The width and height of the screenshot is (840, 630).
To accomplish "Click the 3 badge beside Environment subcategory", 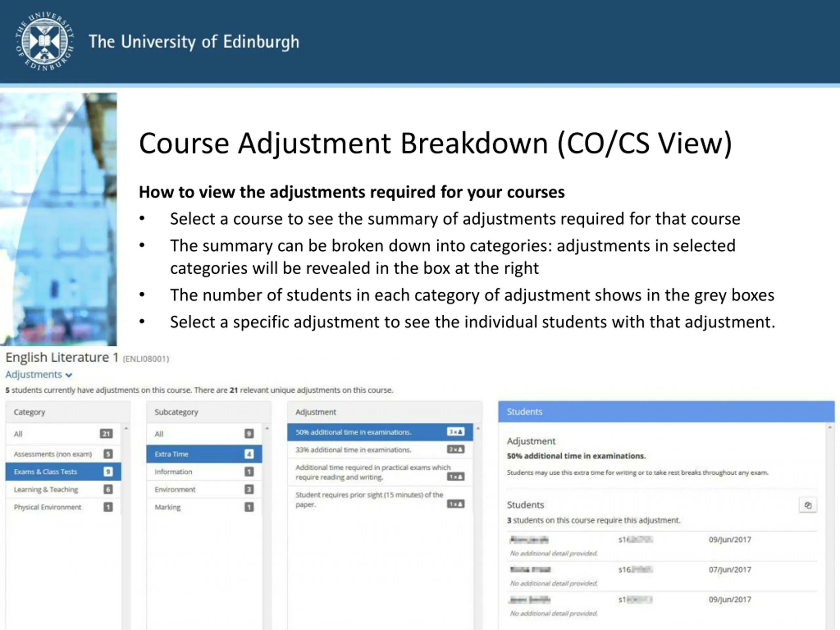I will point(249,490).
